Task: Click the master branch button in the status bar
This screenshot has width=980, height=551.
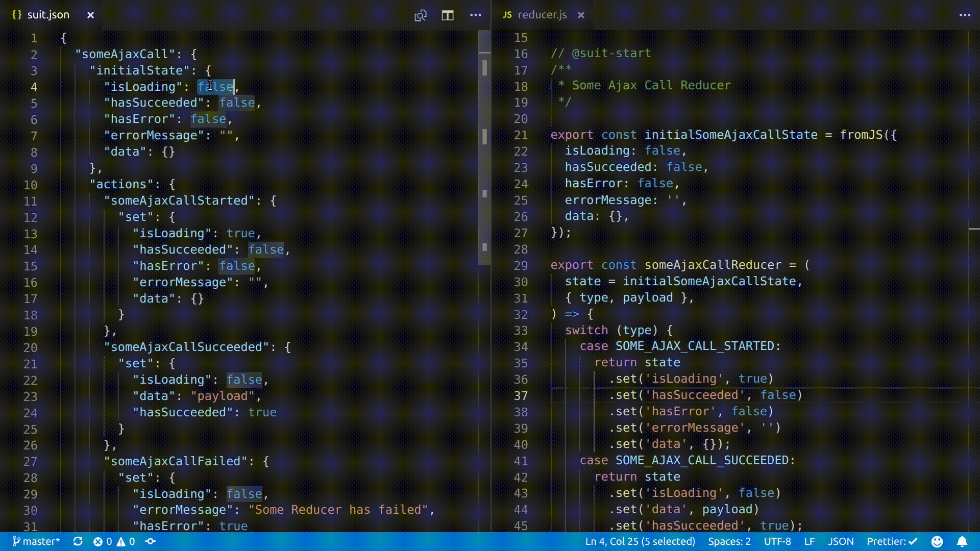Action: 36,541
